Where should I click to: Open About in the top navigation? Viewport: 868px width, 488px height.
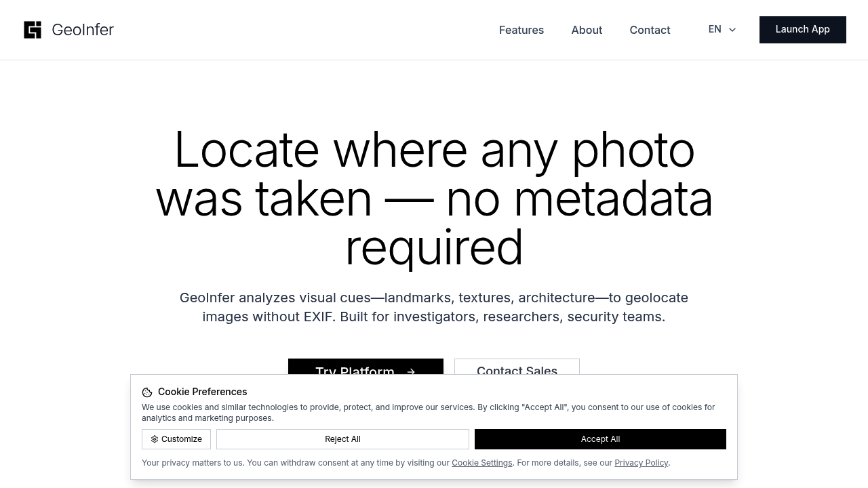pyautogui.click(x=587, y=30)
